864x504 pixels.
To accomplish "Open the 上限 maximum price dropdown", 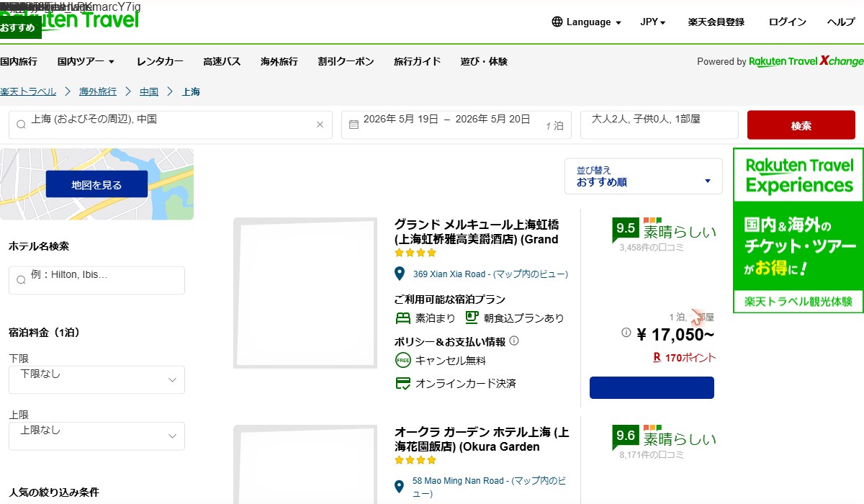I will coord(96,436).
